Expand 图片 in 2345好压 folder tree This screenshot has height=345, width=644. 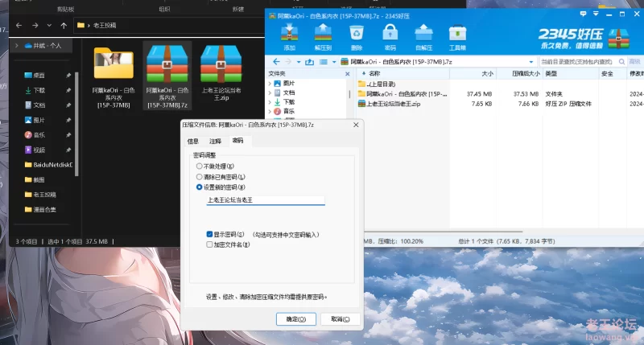pos(270,84)
